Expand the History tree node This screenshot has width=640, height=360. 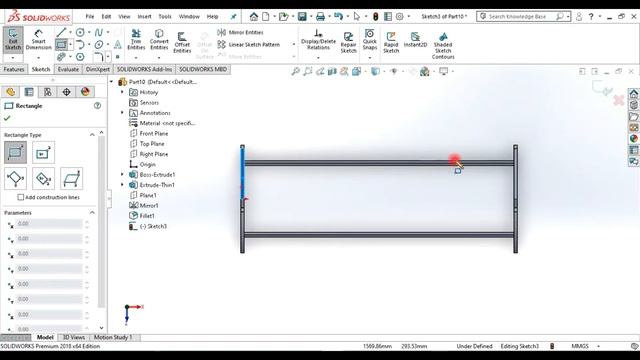pyautogui.click(x=122, y=92)
